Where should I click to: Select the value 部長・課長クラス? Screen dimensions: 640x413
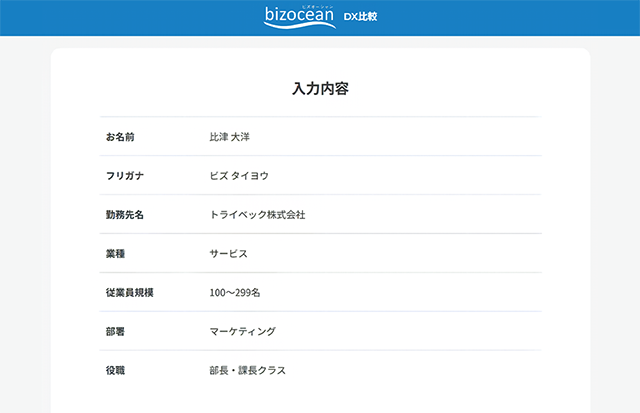point(247,371)
